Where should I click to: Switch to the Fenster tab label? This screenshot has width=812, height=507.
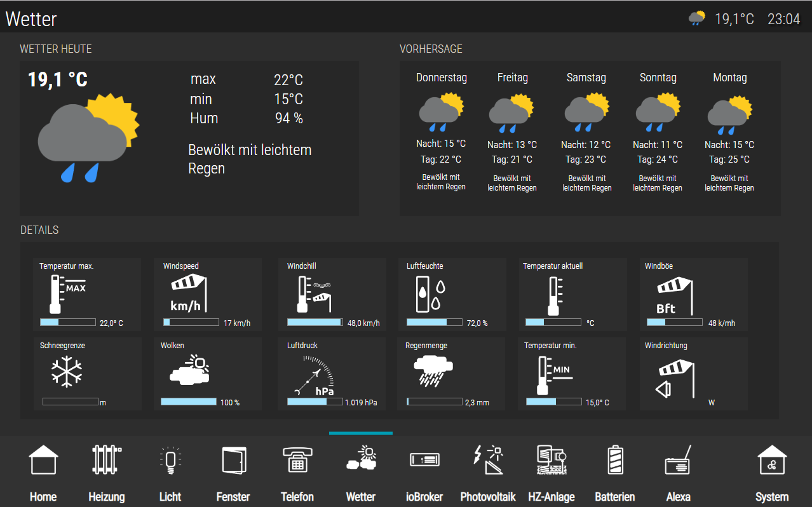click(x=233, y=497)
